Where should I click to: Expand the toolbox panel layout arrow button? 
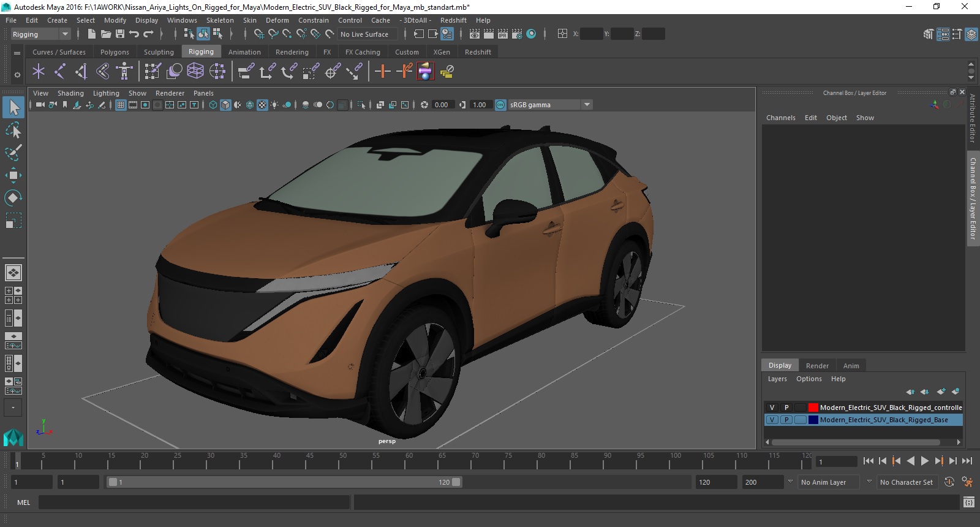tap(13, 408)
